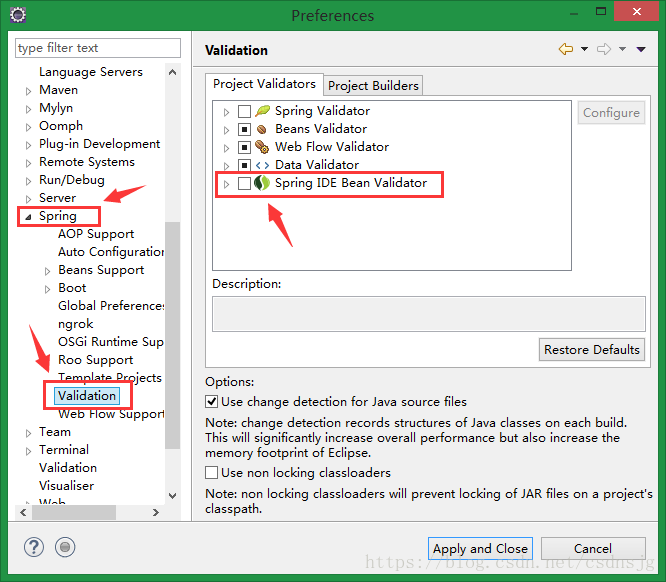Viewport: 666px width, 582px height.
Task: Cancel the Preferences dialog
Action: pos(593,549)
